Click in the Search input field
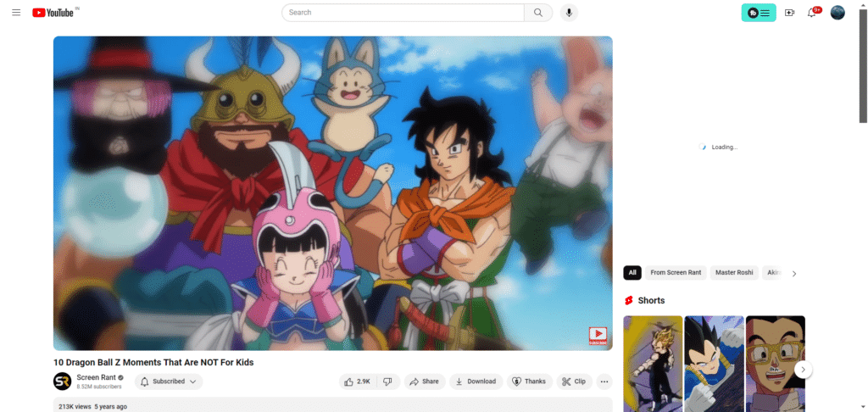Viewport: 868px width, 412px height. 403,12
